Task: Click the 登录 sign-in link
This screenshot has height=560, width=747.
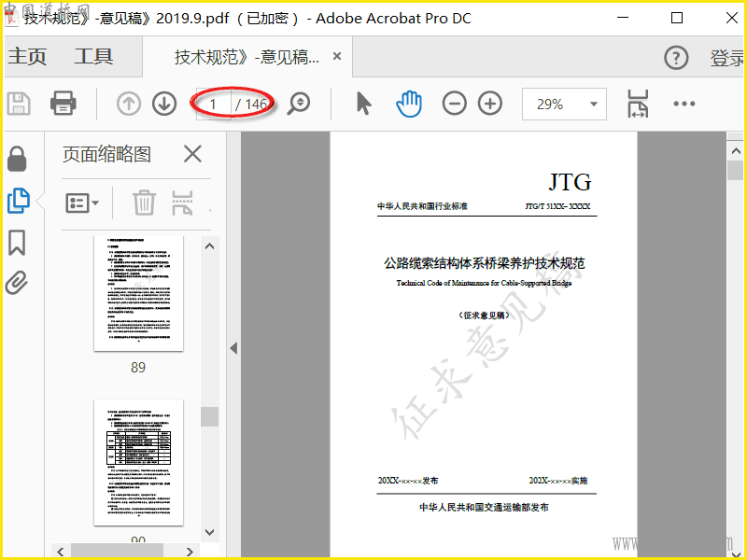Action: [x=727, y=58]
